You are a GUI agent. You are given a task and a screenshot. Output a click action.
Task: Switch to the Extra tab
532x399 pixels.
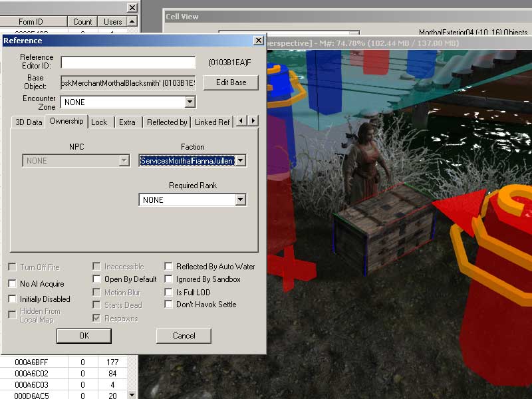127,122
